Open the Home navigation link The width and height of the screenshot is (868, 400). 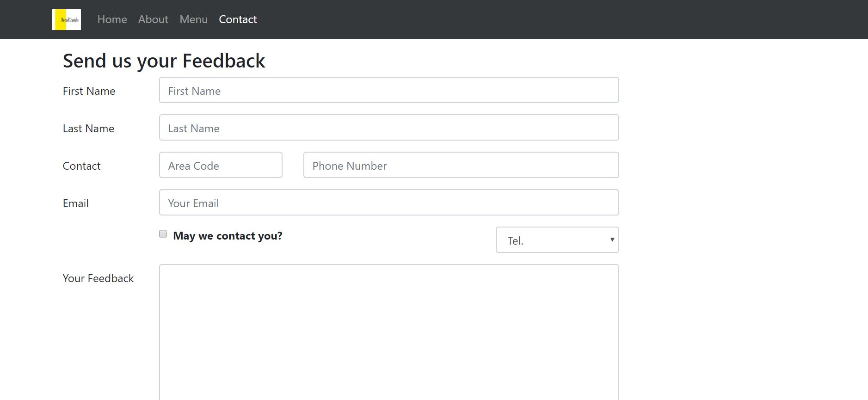tap(112, 19)
